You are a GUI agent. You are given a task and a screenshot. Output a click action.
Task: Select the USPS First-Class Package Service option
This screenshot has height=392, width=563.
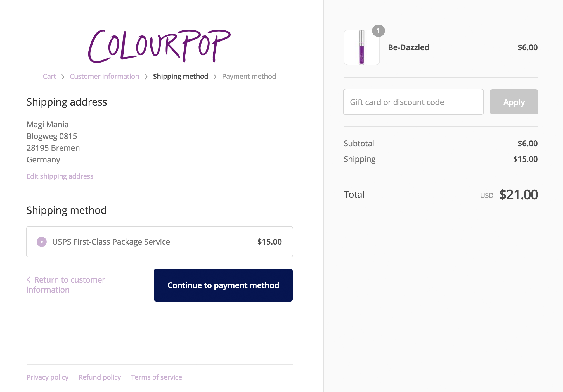pos(41,242)
